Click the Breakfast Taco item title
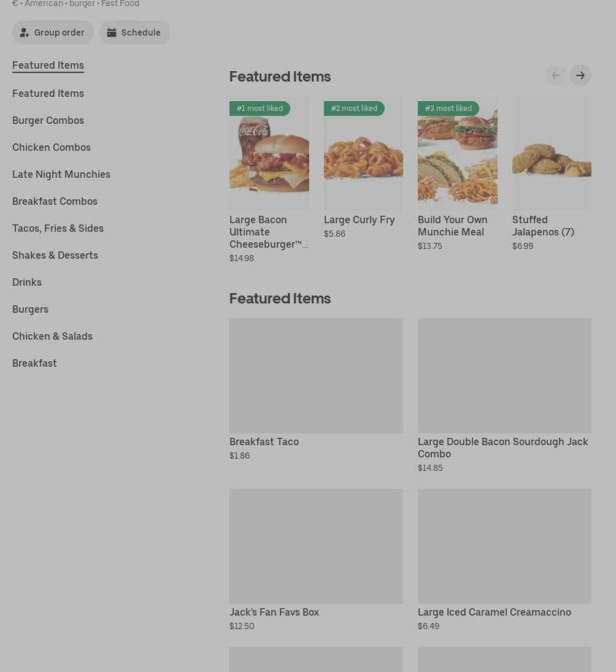Image resolution: width=616 pixels, height=672 pixels. [x=264, y=441]
